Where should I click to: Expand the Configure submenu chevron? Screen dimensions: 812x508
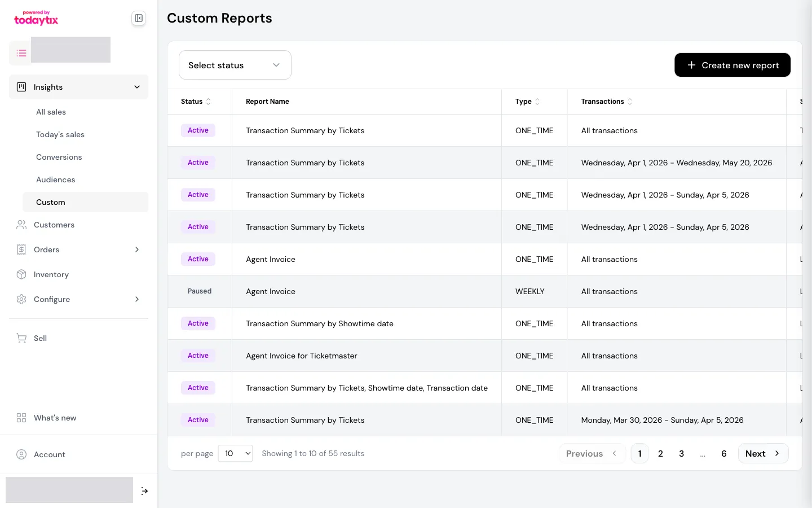click(x=137, y=299)
